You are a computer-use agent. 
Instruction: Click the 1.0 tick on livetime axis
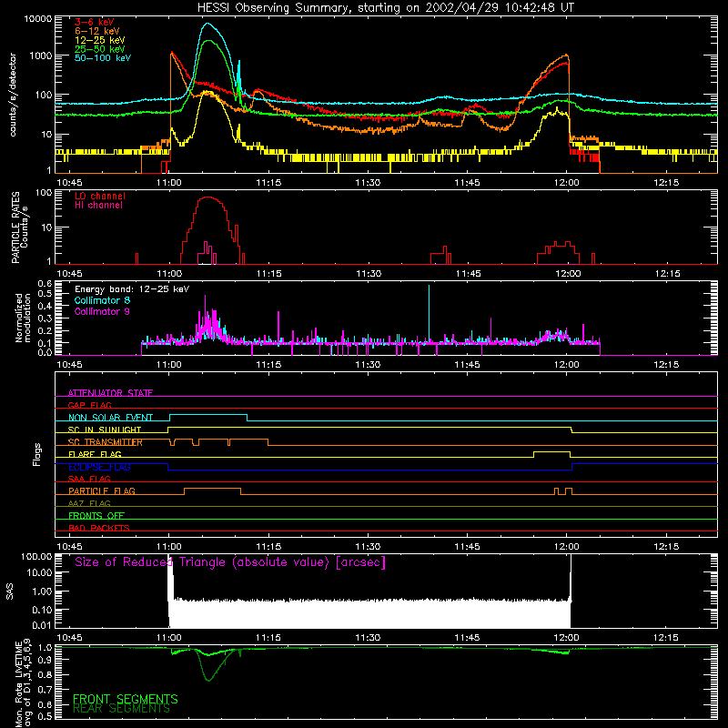[x=45, y=648]
